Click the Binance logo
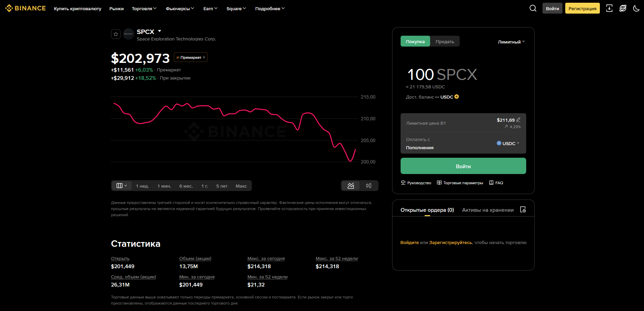Image resolution: width=644 pixels, height=311 pixels. (x=25, y=8)
